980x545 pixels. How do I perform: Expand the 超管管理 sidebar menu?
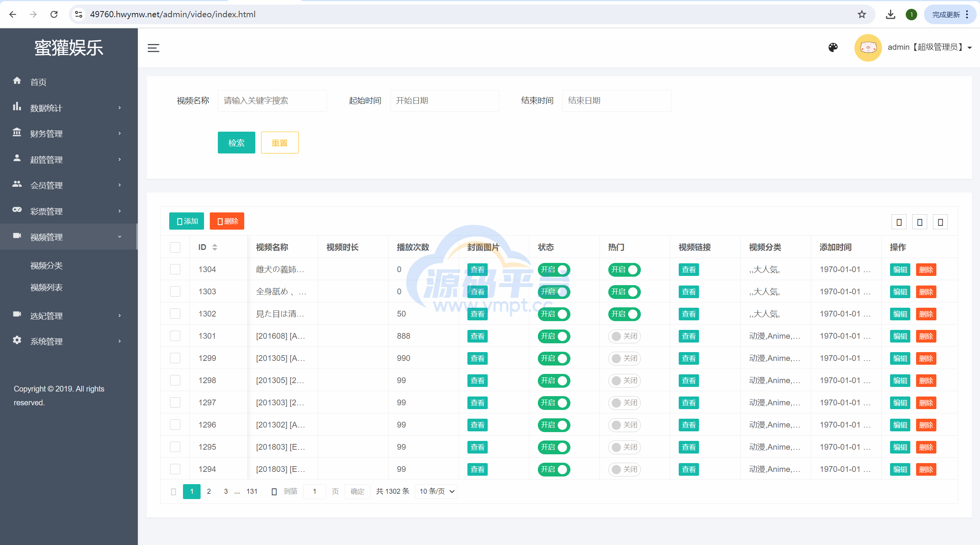point(69,160)
